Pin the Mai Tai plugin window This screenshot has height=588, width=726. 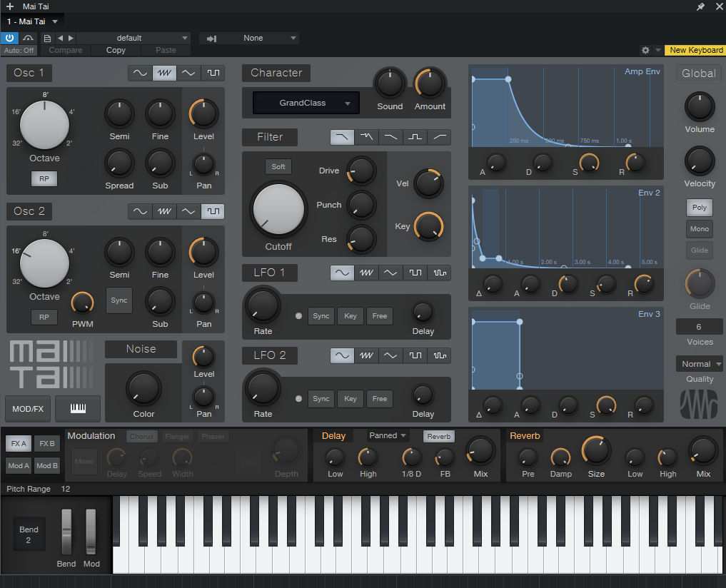pos(700,6)
